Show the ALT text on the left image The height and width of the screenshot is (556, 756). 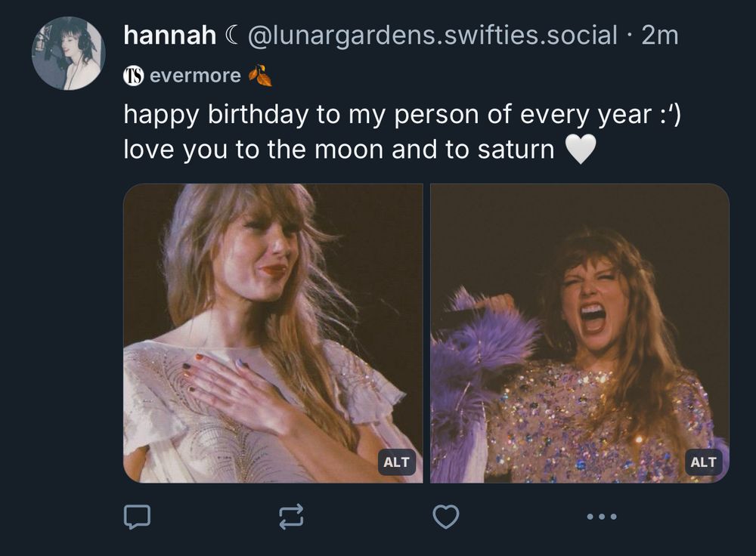pos(396,463)
